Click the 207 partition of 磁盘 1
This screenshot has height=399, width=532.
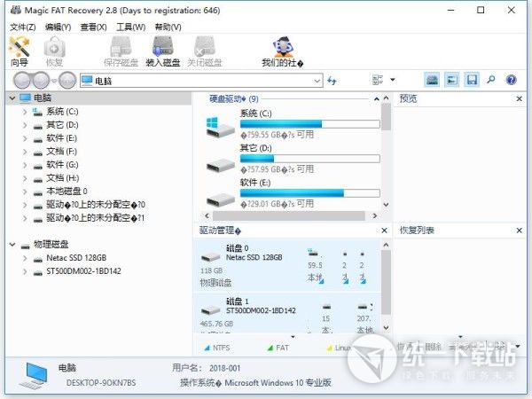pos(364,318)
